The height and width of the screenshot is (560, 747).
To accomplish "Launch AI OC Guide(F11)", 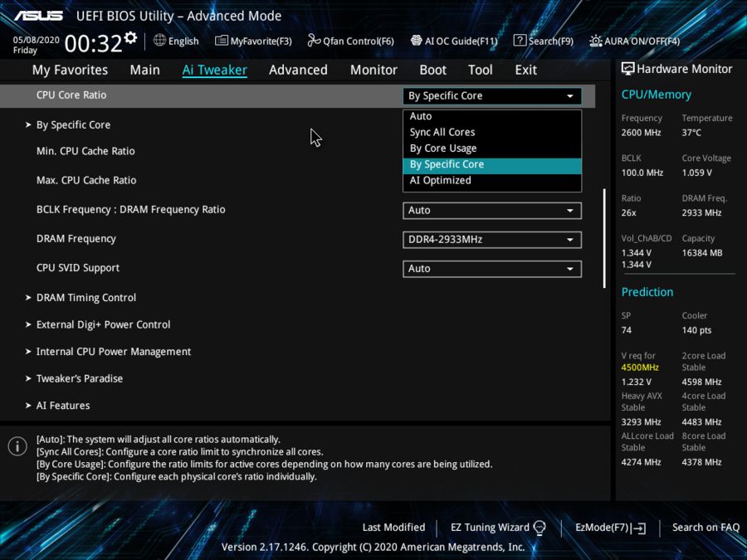I will (454, 41).
